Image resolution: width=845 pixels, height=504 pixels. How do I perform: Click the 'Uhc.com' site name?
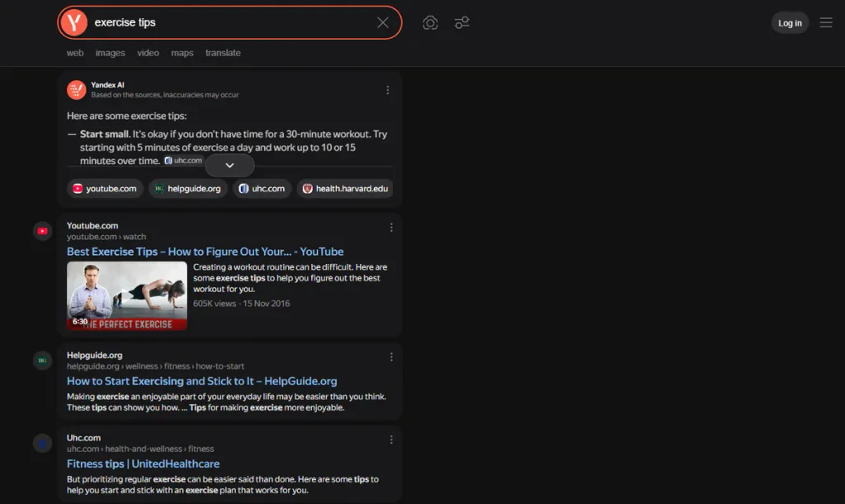83,438
